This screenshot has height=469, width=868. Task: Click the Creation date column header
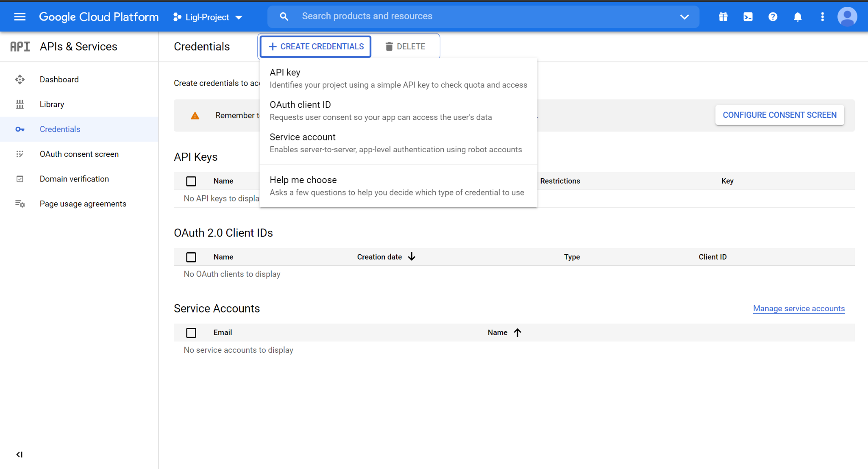(379, 257)
